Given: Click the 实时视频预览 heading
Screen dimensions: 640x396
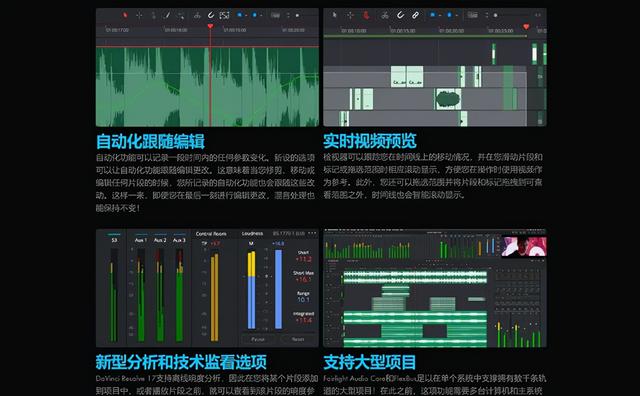Looking at the screenshot, I should tap(369, 141).
